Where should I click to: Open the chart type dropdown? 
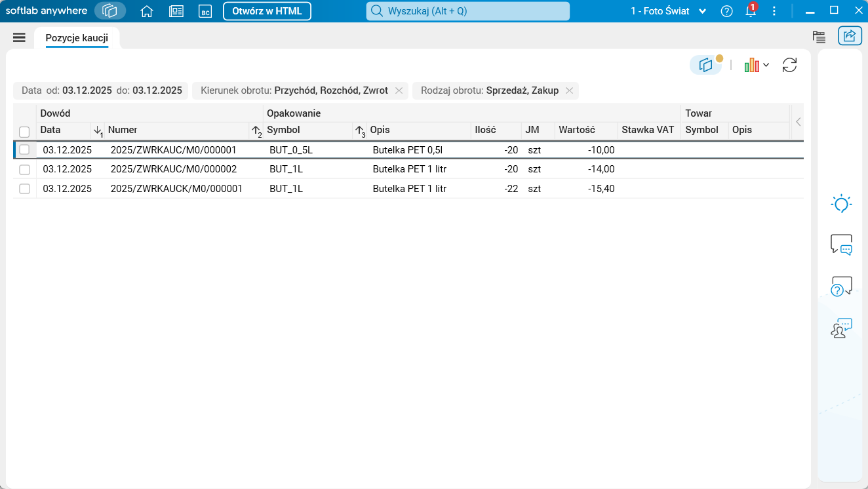[757, 65]
